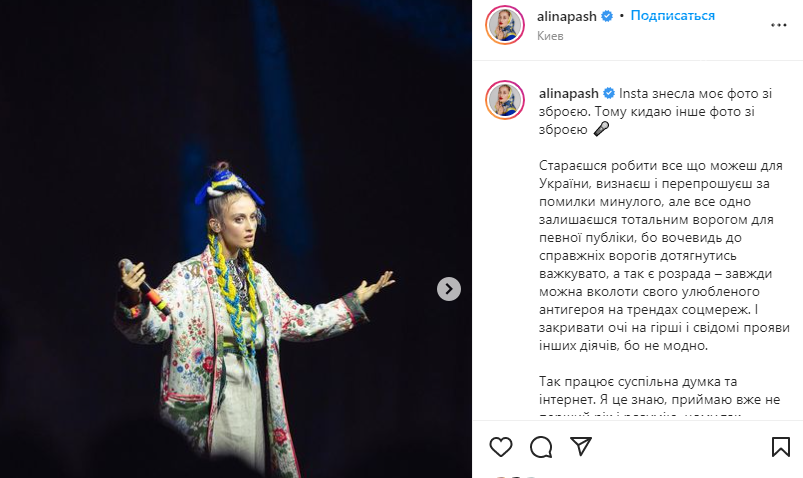Click the profile avatar beside the caption

click(505, 100)
